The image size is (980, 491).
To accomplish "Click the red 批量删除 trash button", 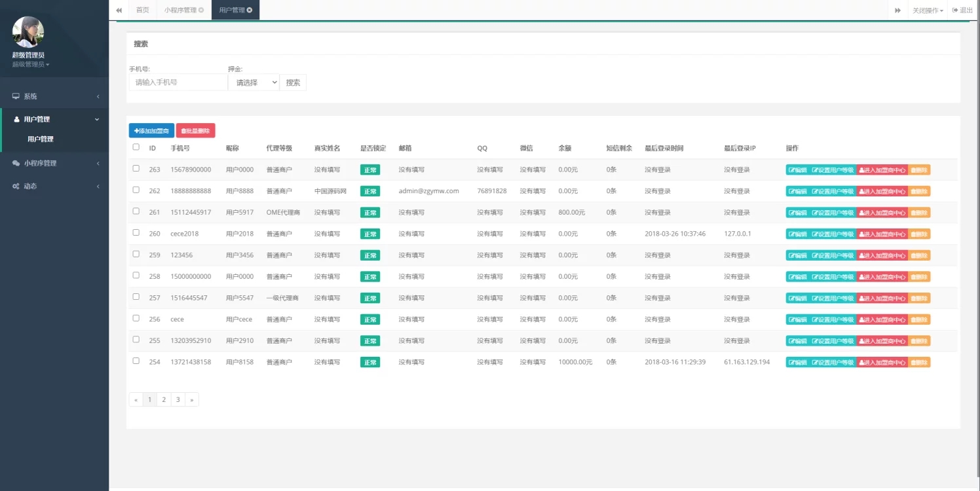I will pyautogui.click(x=195, y=131).
